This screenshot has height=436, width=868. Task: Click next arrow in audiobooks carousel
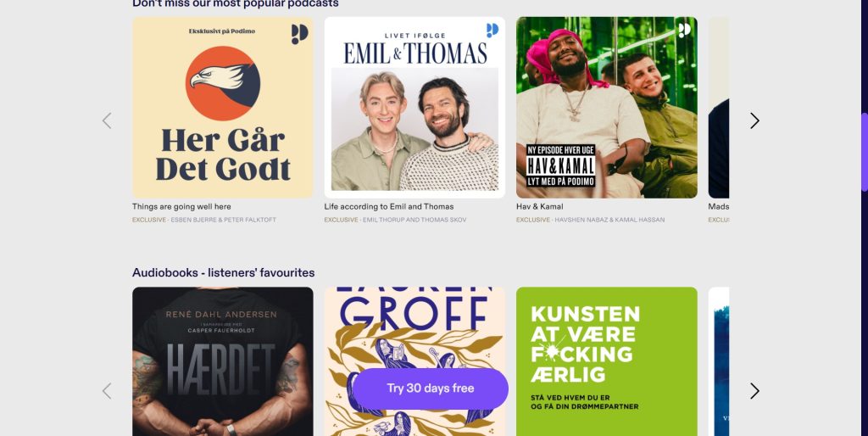(x=754, y=391)
